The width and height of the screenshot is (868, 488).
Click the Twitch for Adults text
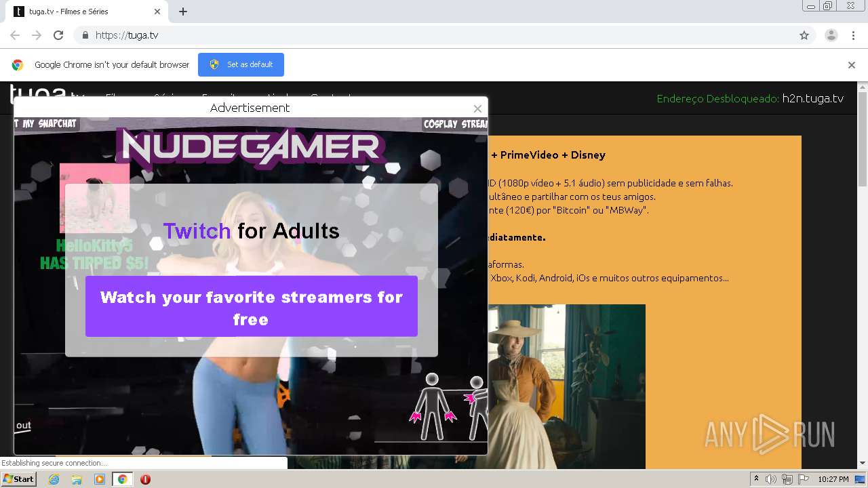point(251,231)
